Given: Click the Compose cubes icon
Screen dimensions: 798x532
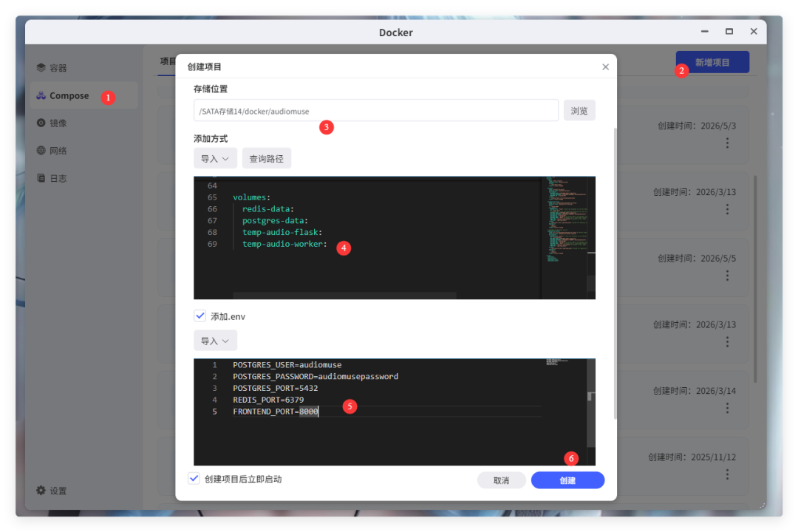Looking at the screenshot, I should (x=41, y=95).
